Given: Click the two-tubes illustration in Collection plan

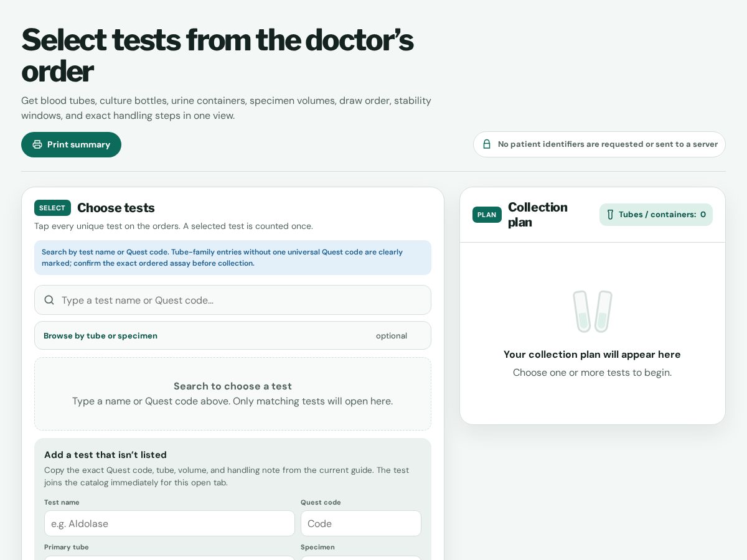Looking at the screenshot, I should pyautogui.click(x=593, y=311).
